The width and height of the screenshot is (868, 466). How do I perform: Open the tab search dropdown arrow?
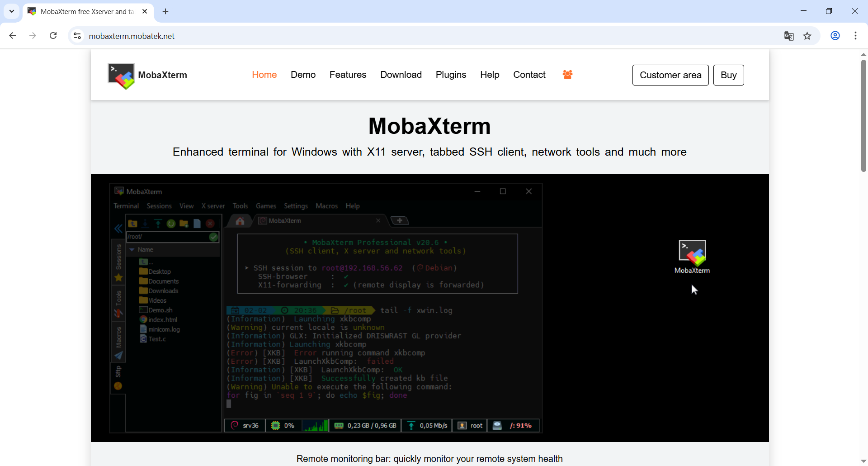12,11
